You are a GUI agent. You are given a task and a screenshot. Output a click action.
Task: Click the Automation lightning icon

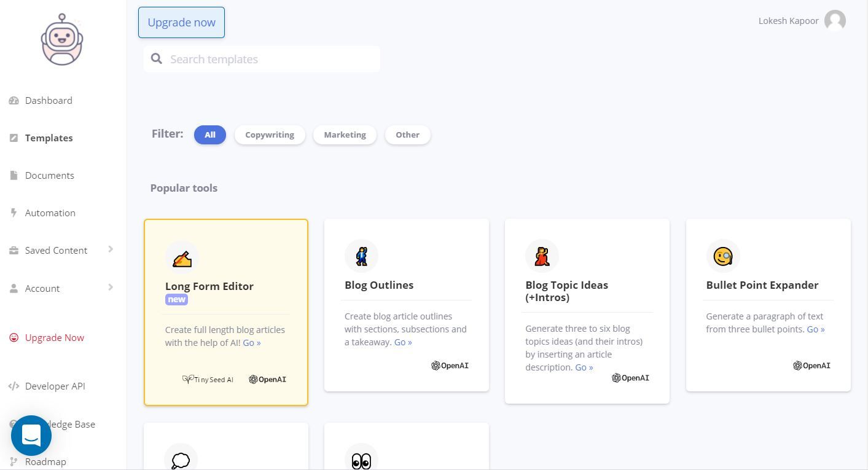14,213
